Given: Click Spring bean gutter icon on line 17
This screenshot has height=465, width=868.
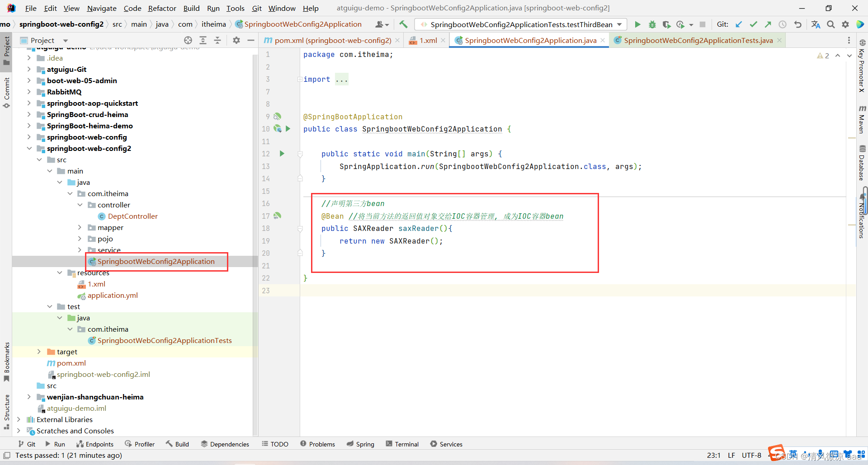Looking at the screenshot, I should [x=277, y=216].
